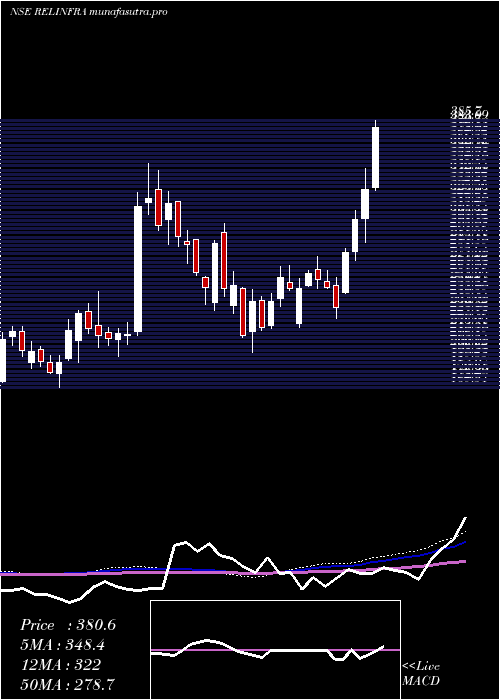Image resolution: width=500 pixels, height=700 pixels.
Task: Select the blue moving average line's right end
Action: coord(464,542)
